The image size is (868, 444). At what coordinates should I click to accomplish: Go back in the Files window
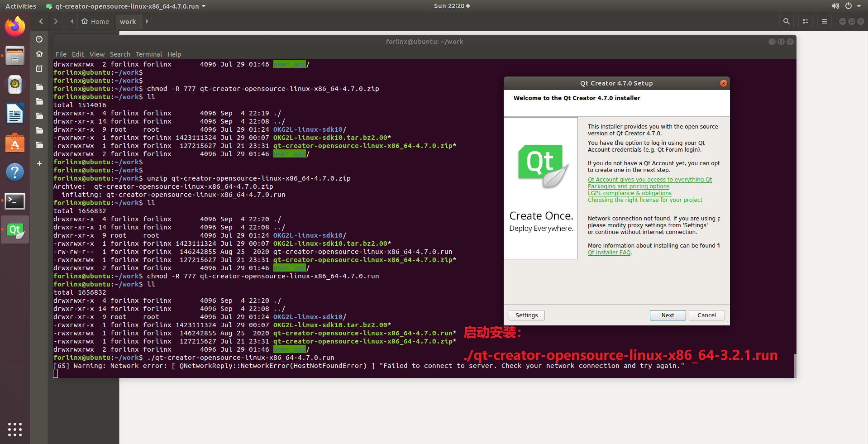(x=41, y=21)
